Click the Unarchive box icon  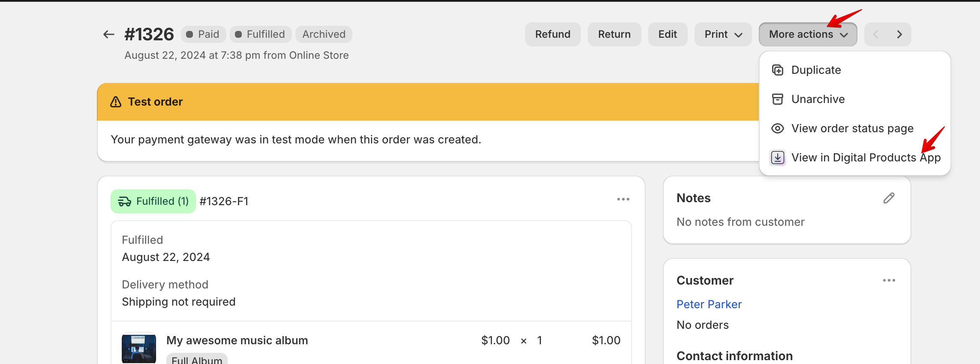coord(777,99)
